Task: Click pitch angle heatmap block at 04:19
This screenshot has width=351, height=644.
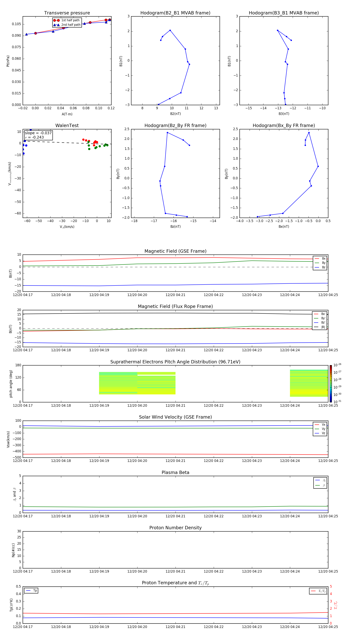Action: pyautogui.click(x=118, y=383)
